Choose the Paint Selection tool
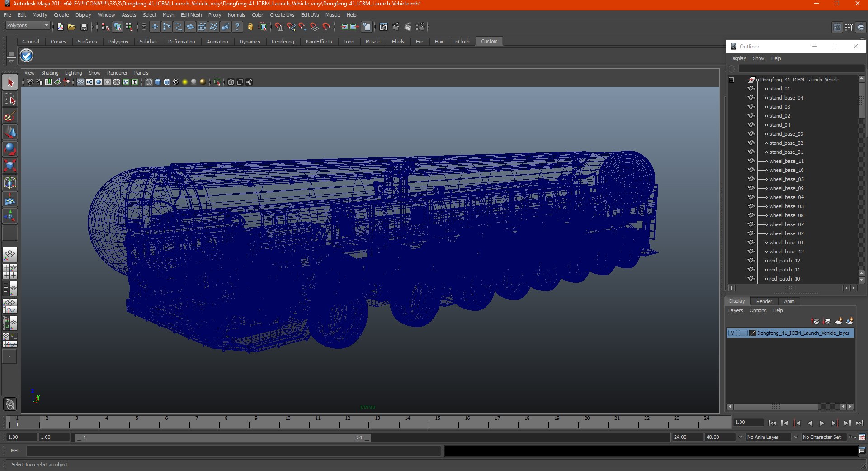The image size is (868, 471). point(10,116)
